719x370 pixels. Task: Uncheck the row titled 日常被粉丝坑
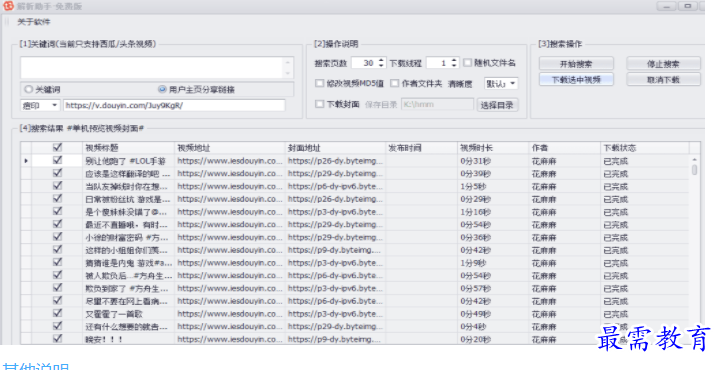(57, 199)
